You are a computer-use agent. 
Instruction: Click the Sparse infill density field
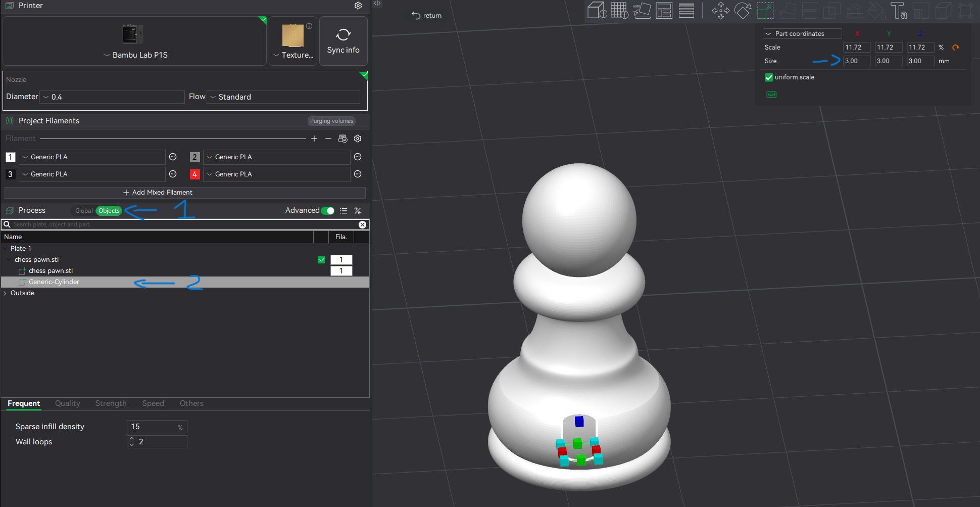[157, 427]
